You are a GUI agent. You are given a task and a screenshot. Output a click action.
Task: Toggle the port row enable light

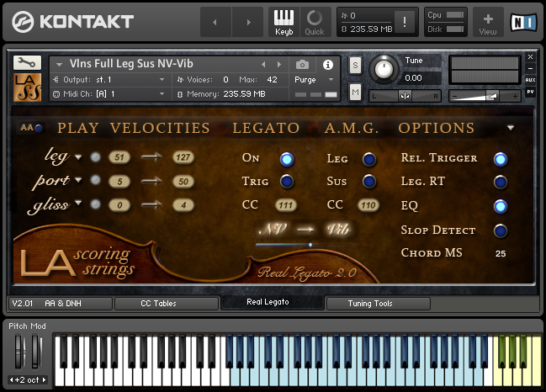pyautogui.click(x=95, y=180)
